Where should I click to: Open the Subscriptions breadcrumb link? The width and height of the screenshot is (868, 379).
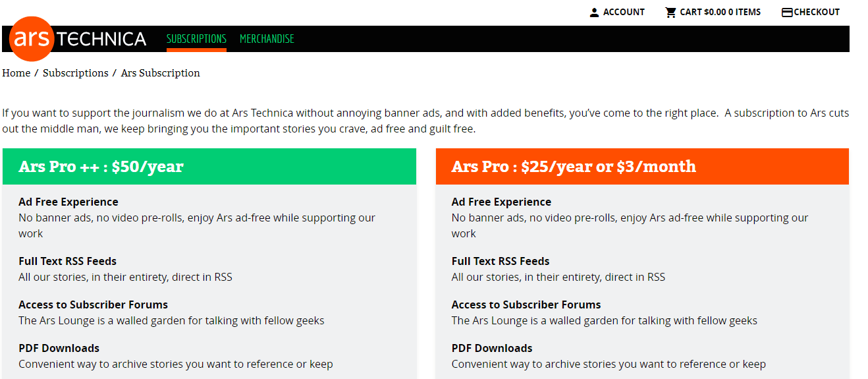76,73
